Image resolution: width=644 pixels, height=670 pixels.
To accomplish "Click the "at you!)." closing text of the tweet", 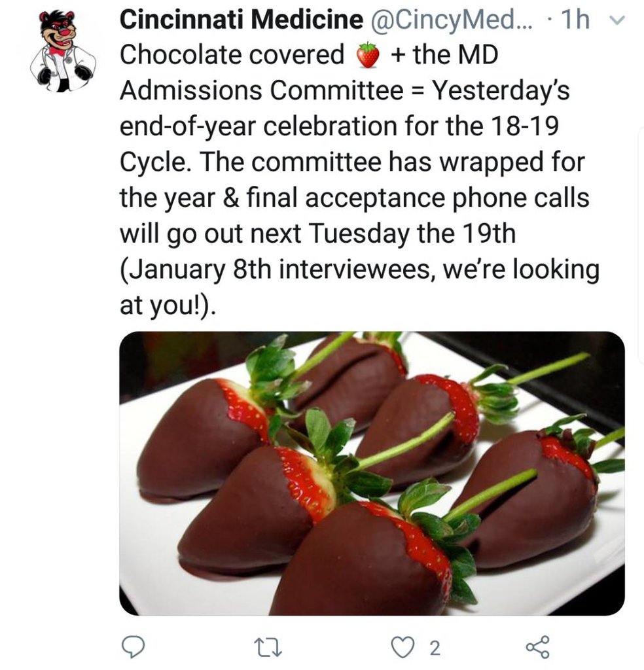I will [168, 305].
